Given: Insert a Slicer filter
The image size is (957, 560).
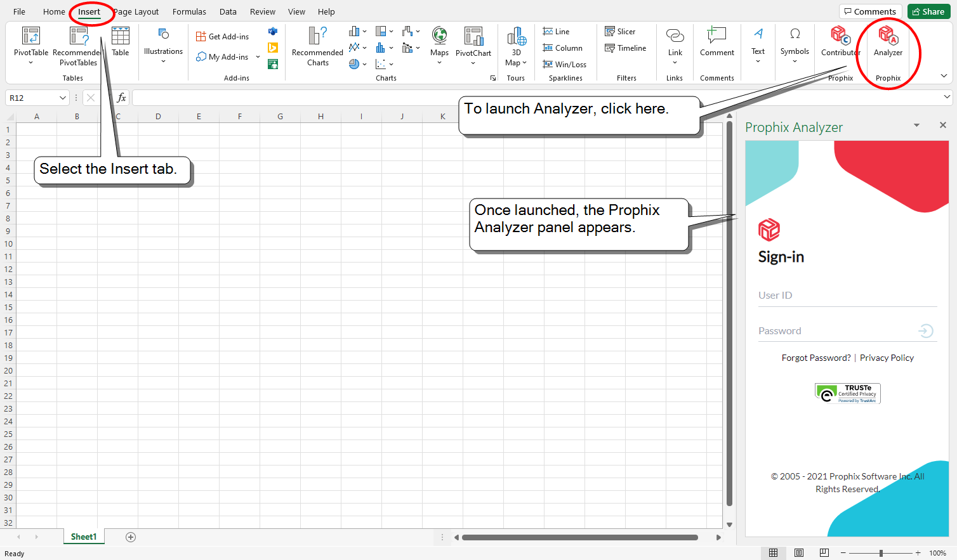Looking at the screenshot, I should [620, 31].
